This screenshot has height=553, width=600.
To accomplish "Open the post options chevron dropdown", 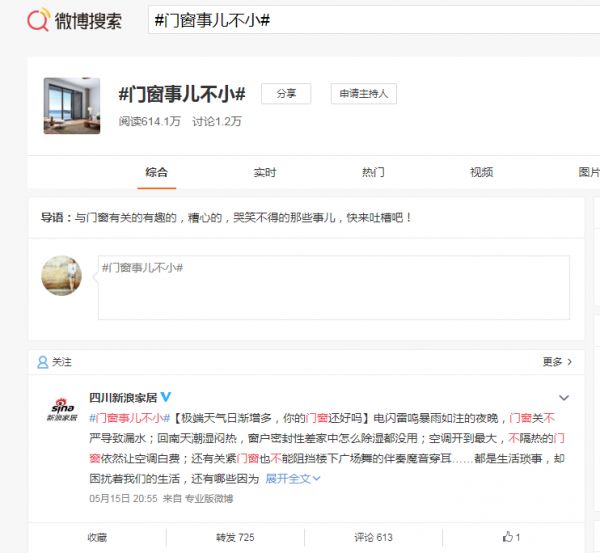I will pos(564,397).
